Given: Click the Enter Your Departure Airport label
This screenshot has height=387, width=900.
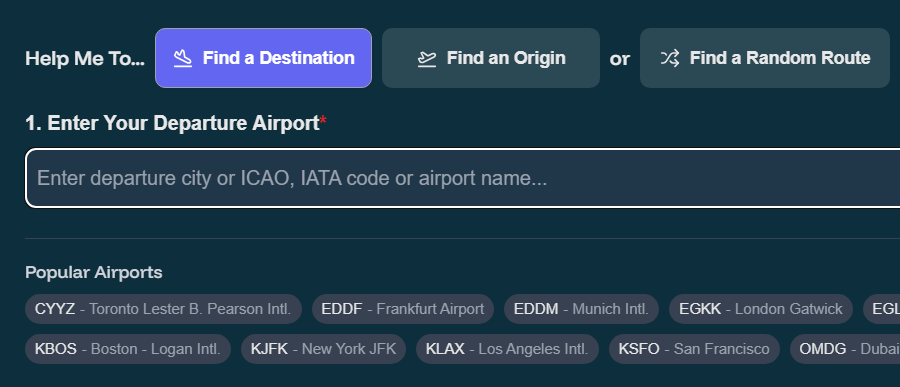Looking at the screenshot, I should click(x=176, y=123).
